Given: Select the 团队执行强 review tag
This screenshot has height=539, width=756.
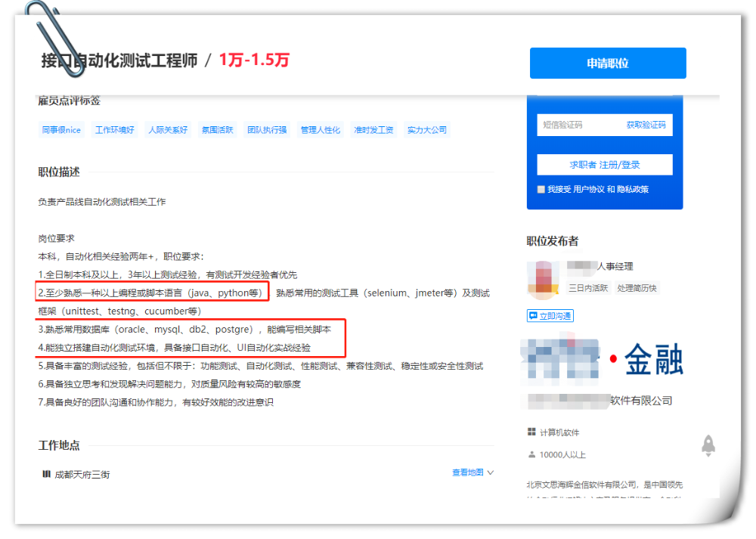Looking at the screenshot, I should tap(267, 130).
